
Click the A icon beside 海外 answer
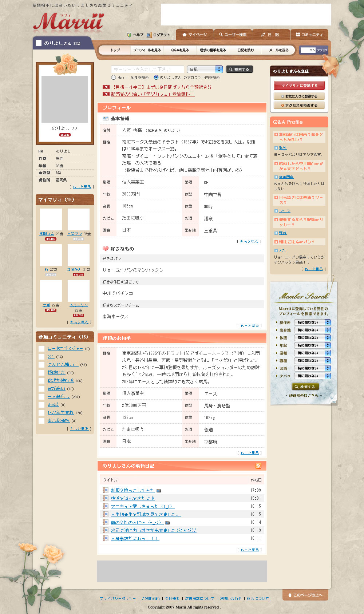point(276,148)
